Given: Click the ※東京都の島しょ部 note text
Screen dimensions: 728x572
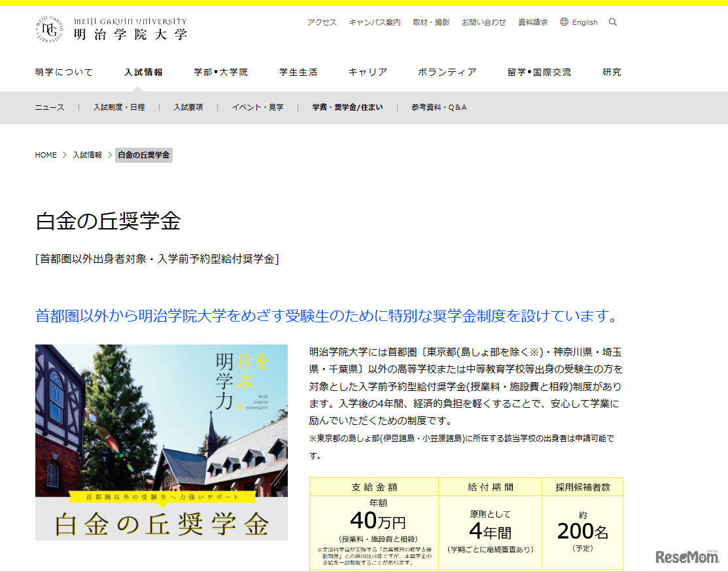Looking at the screenshot, I should [x=462, y=446].
